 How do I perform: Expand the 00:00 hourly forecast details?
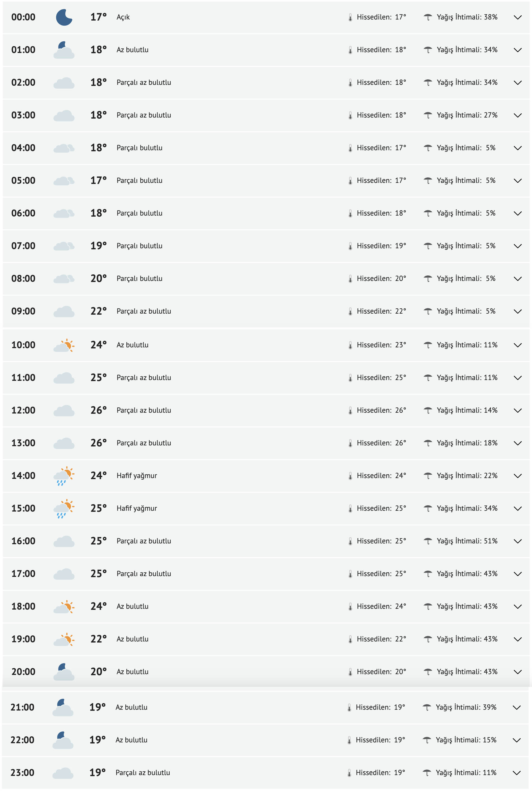[x=518, y=17]
